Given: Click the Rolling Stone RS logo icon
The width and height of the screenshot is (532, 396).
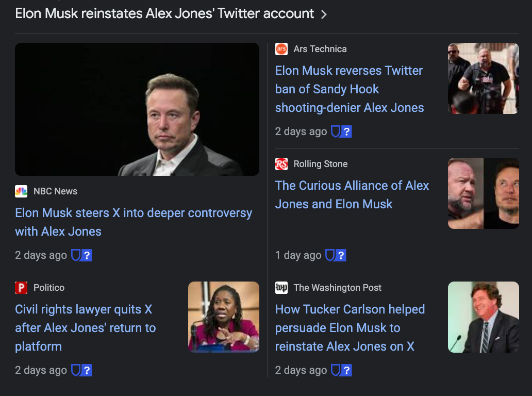Looking at the screenshot, I should pos(281,164).
